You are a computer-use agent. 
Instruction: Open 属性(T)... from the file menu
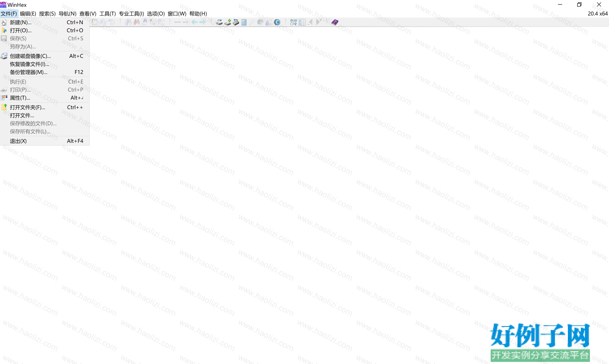(45, 98)
